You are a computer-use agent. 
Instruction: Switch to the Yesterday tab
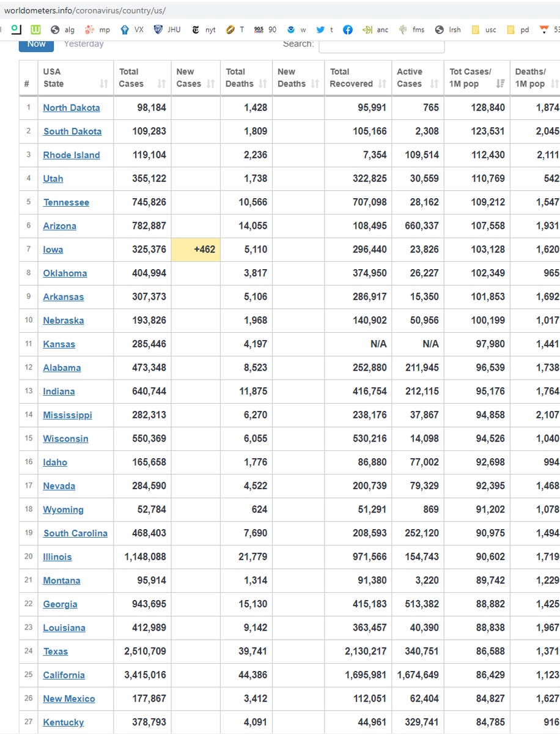pos(84,43)
